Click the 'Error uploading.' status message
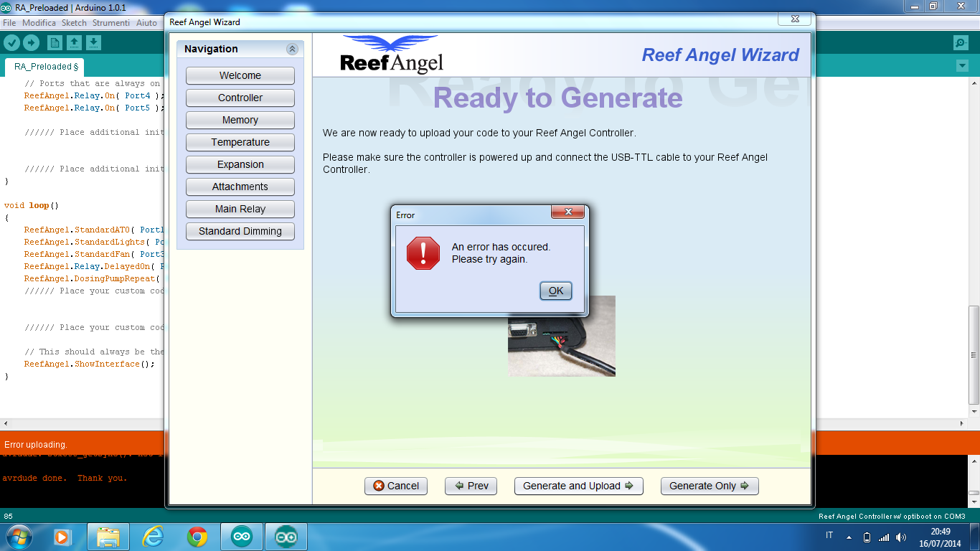 pos(36,445)
